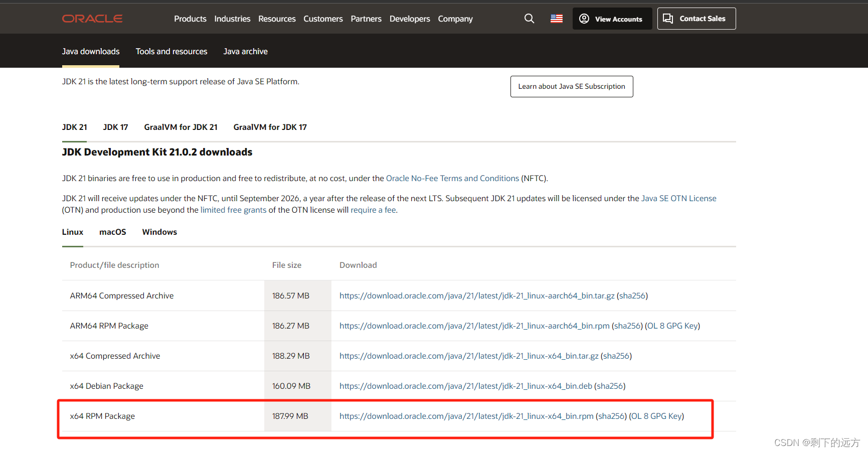The width and height of the screenshot is (868, 452).
Task: Open sha256 for the x64 Debian Package
Action: coord(610,386)
